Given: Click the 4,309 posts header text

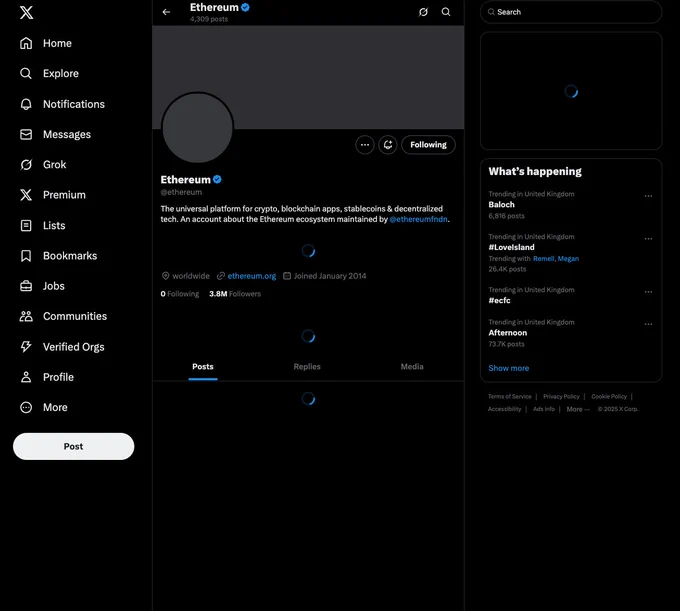Looking at the screenshot, I should tap(209, 19).
